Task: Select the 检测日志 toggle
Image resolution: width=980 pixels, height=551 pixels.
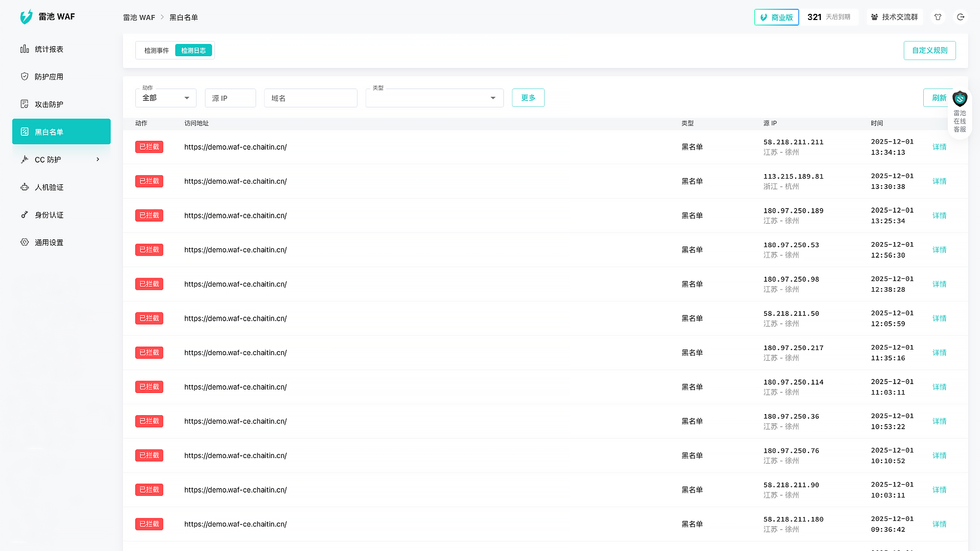Action: tap(193, 51)
